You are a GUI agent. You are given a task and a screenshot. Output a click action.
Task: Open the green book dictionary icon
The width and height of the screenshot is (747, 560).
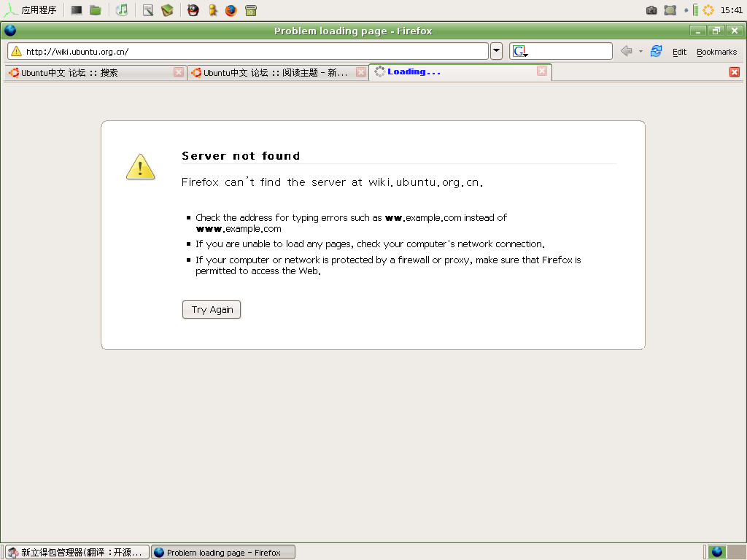point(167,10)
